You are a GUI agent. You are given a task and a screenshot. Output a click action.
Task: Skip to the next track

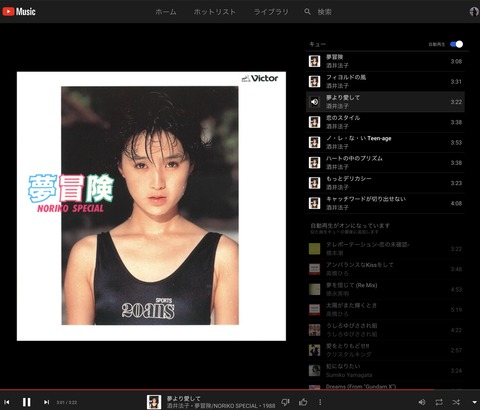tap(46, 402)
